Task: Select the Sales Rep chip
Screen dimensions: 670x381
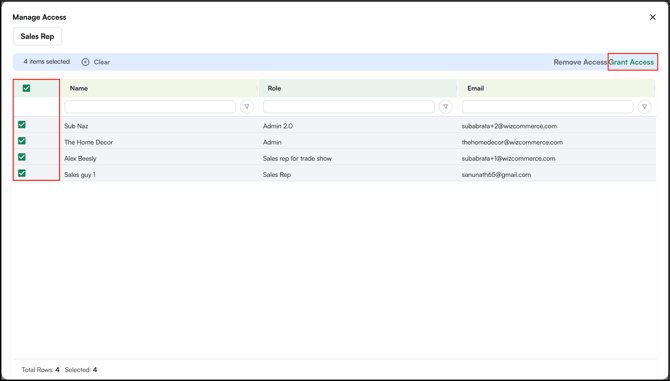Action: click(38, 36)
